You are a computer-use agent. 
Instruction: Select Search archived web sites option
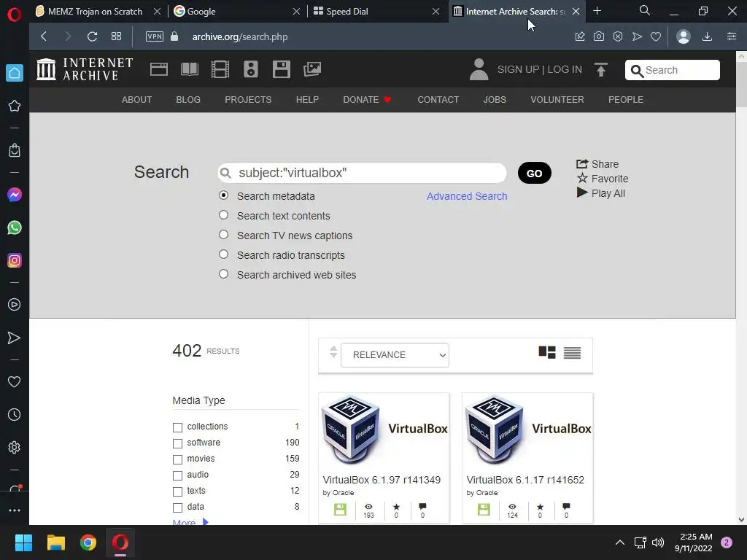(223, 274)
